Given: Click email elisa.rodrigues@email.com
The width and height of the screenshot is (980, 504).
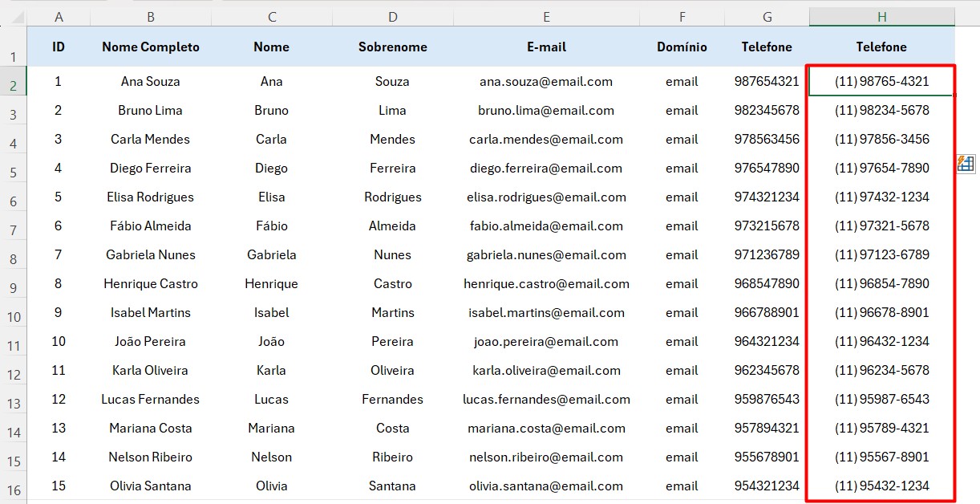Looking at the screenshot, I should click(x=546, y=197).
